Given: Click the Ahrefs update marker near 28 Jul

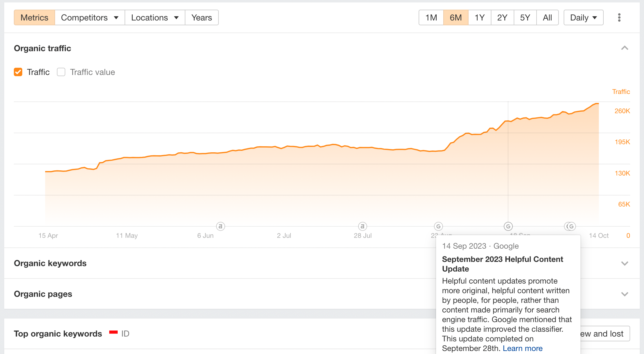Looking at the screenshot, I should click(363, 226).
